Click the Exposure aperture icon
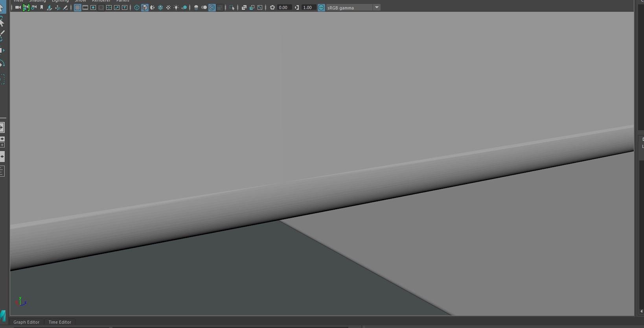Viewport: 644px width, 328px height. 272,7
